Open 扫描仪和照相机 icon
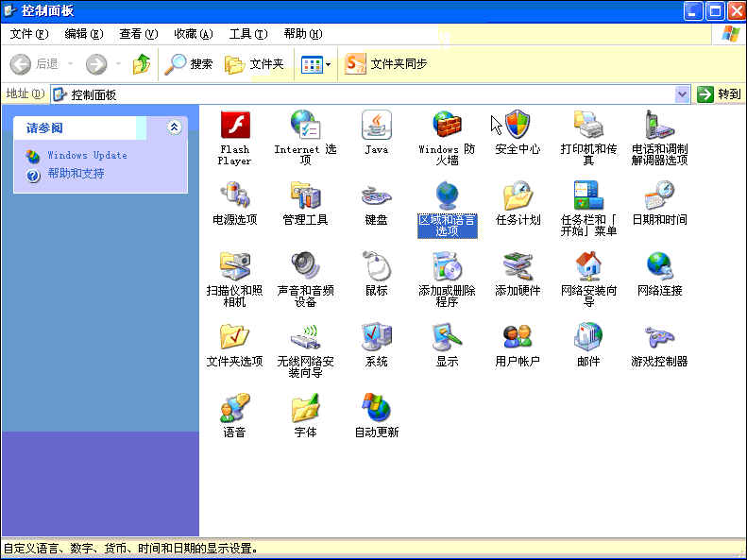The width and height of the screenshot is (747, 560). coord(235,266)
